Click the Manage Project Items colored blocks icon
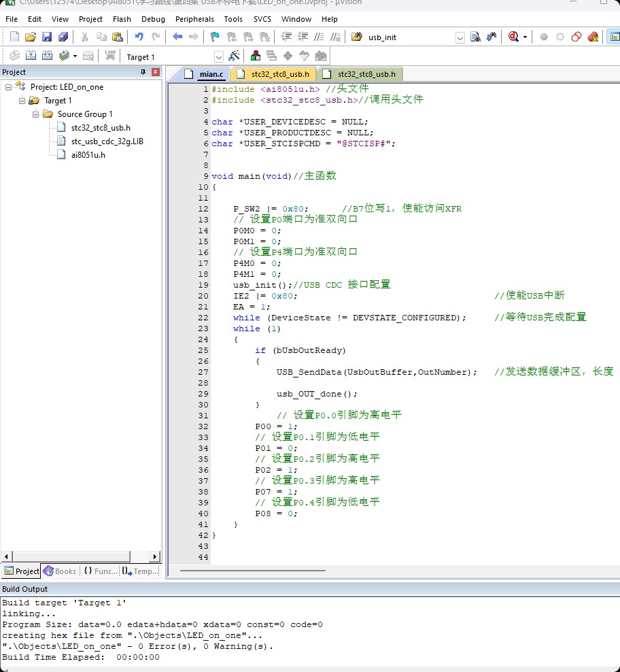 coord(256,56)
